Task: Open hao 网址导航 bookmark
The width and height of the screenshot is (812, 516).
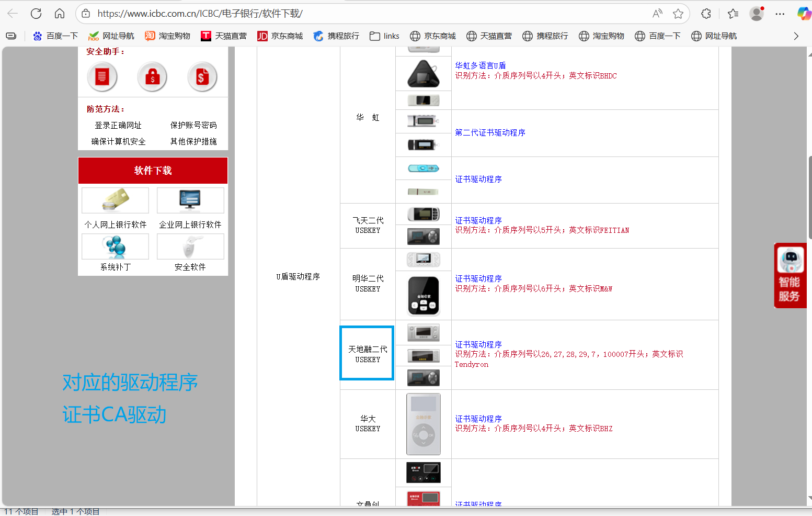Action: point(111,36)
